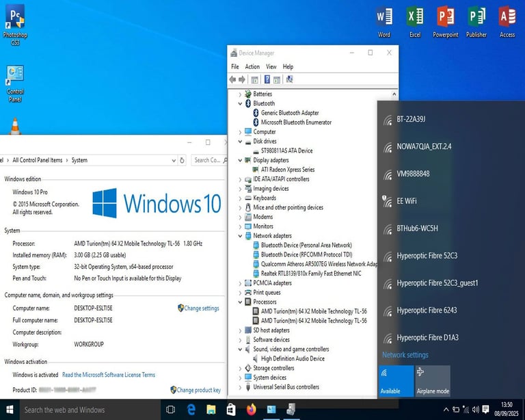The width and height of the screenshot is (525, 420).
Task: Click Search the web and Windows box
Action: [x=90, y=410]
